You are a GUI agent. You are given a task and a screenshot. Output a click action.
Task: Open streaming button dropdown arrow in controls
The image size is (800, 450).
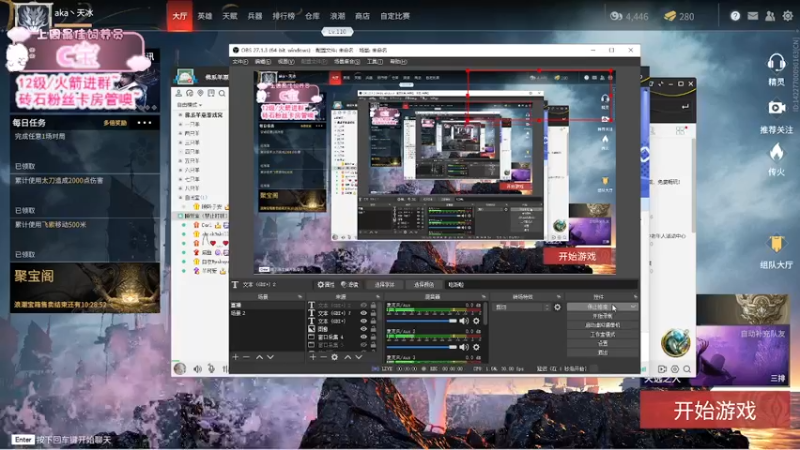point(633,307)
